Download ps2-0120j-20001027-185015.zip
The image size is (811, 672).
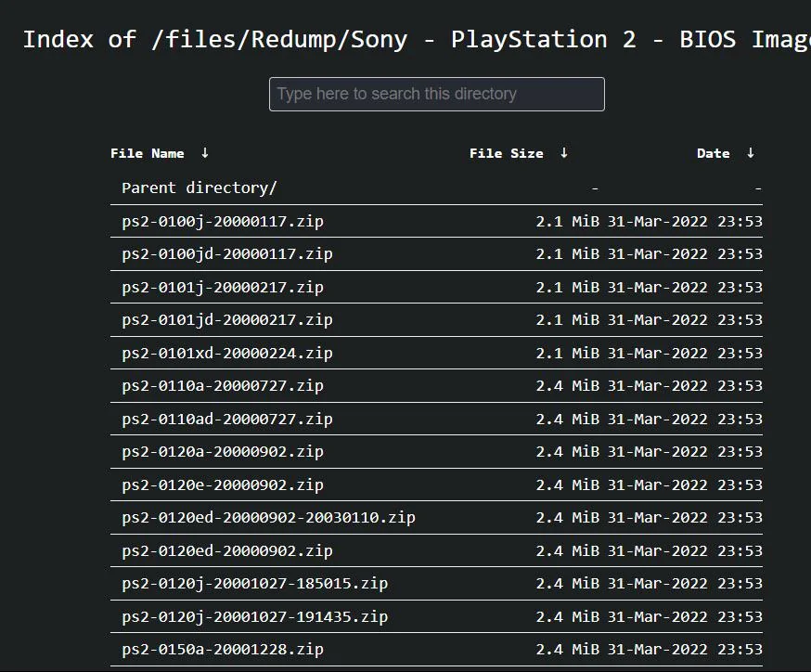pos(254,583)
